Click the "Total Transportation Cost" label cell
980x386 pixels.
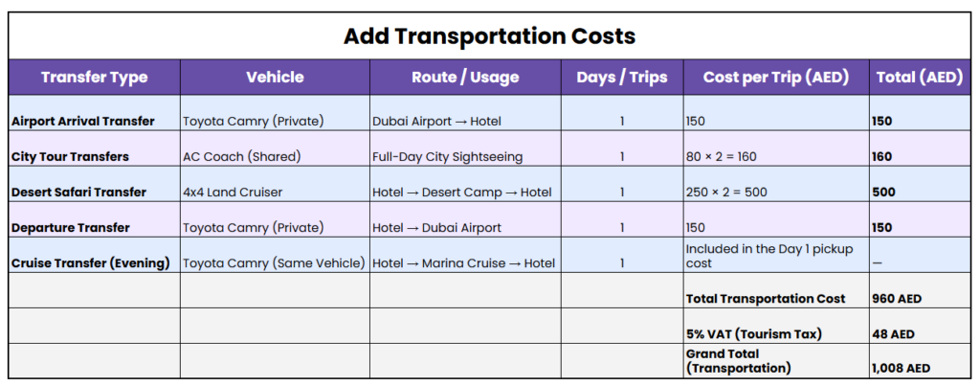point(766,299)
